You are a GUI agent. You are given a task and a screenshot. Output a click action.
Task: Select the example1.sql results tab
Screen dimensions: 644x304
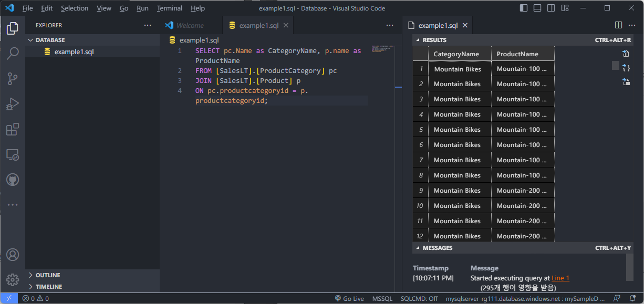click(x=438, y=25)
